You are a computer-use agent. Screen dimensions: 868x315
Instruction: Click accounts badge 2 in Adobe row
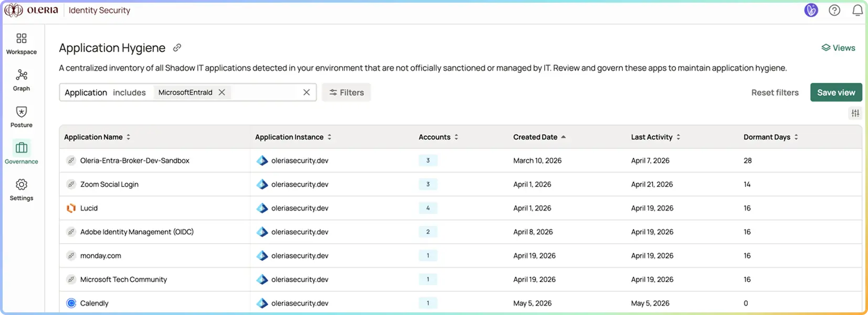[428, 232]
